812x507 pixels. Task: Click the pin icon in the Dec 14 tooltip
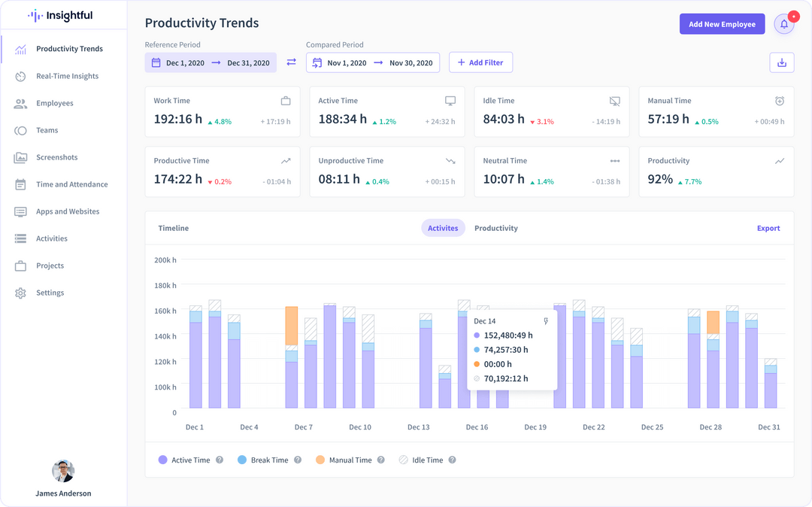(x=546, y=321)
